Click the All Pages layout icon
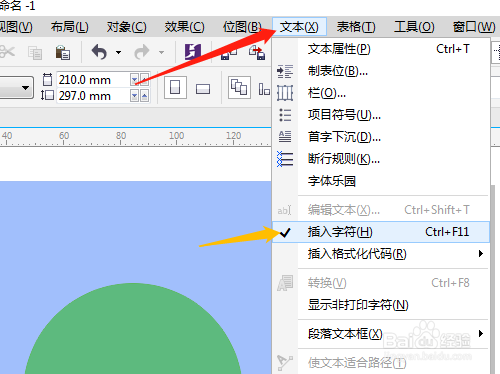Viewport: 500px width, 374px height. coord(239,87)
